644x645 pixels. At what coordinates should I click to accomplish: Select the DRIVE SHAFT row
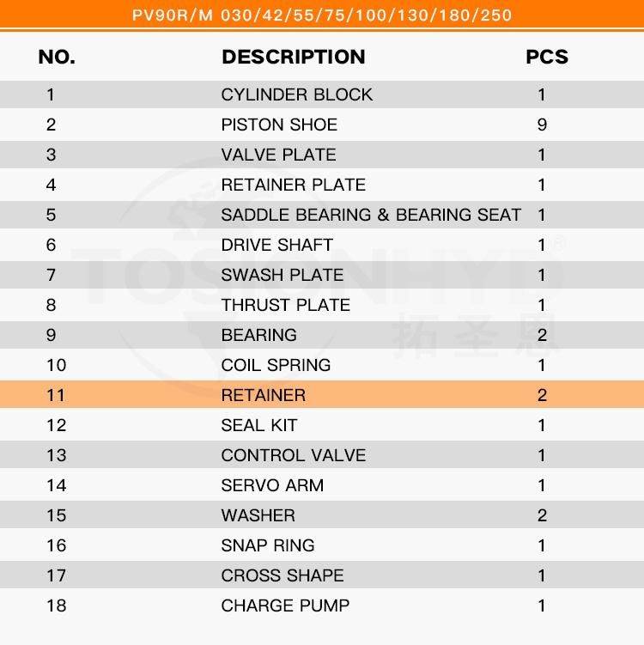pos(322,245)
